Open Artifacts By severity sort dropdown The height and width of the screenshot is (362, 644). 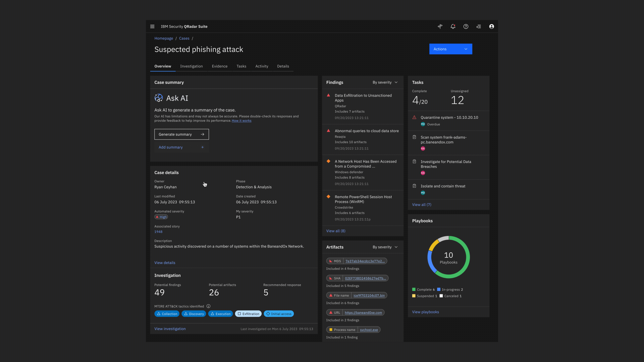pyautogui.click(x=385, y=247)
